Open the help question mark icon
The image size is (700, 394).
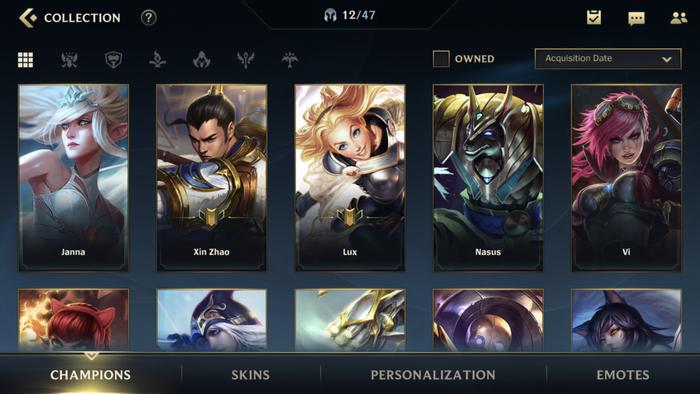149,18
